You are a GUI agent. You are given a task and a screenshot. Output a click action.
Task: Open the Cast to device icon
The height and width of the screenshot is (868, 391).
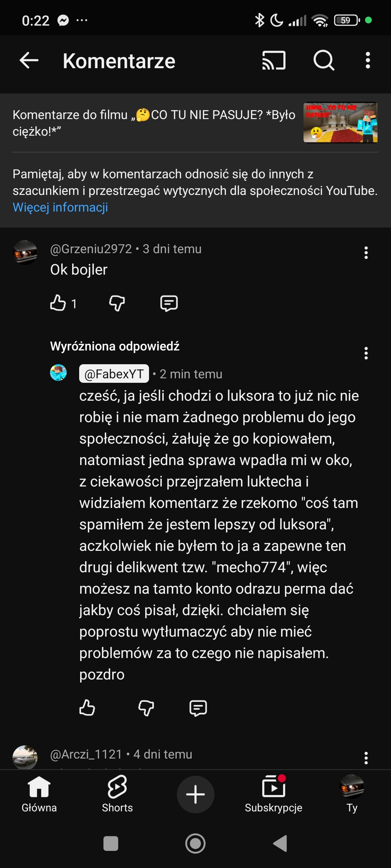(274, 61)
